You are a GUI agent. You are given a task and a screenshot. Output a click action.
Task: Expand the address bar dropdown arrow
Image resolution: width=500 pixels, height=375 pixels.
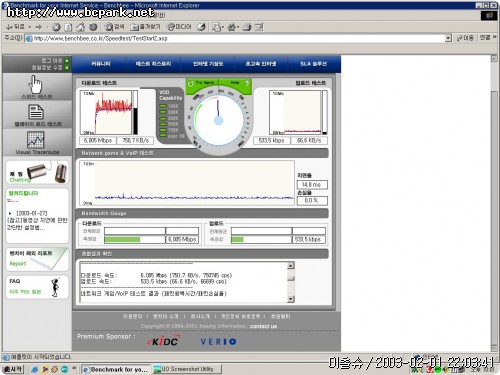click(448, 38)
